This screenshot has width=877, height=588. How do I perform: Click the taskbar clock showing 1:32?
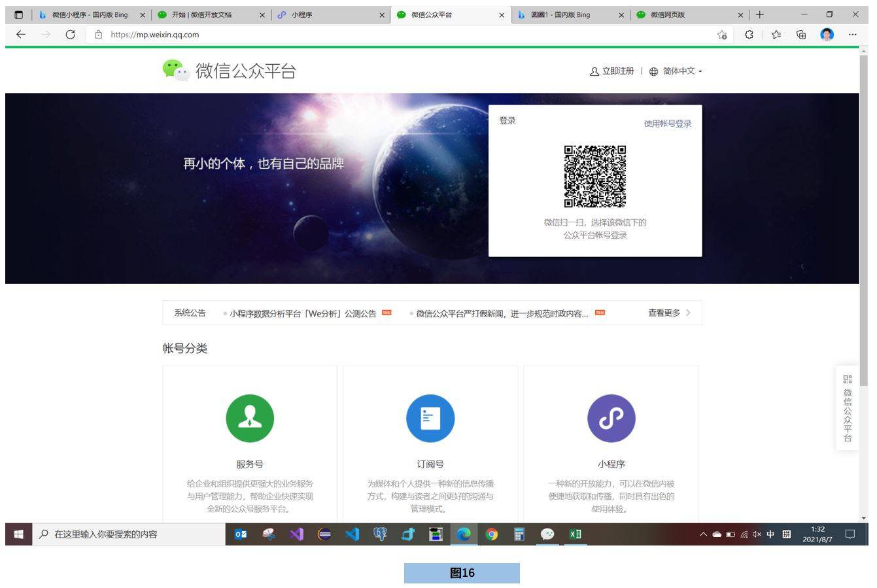click(817, 534)
